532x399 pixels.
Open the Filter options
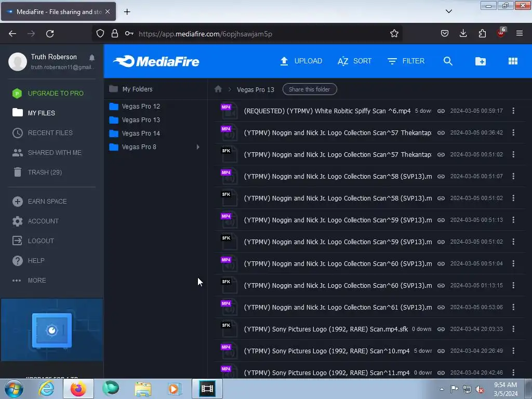click(406, 61)
